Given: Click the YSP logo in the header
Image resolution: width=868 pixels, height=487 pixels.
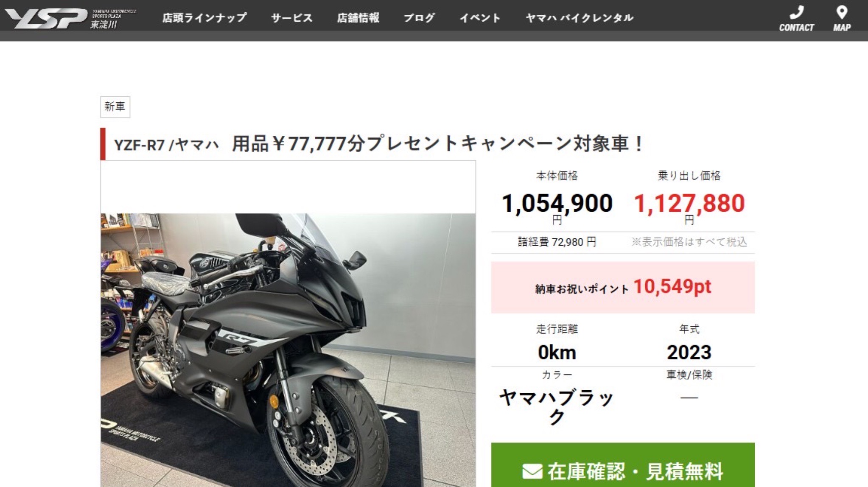Looking at the screenshot, I should click(x=70, y=18).
